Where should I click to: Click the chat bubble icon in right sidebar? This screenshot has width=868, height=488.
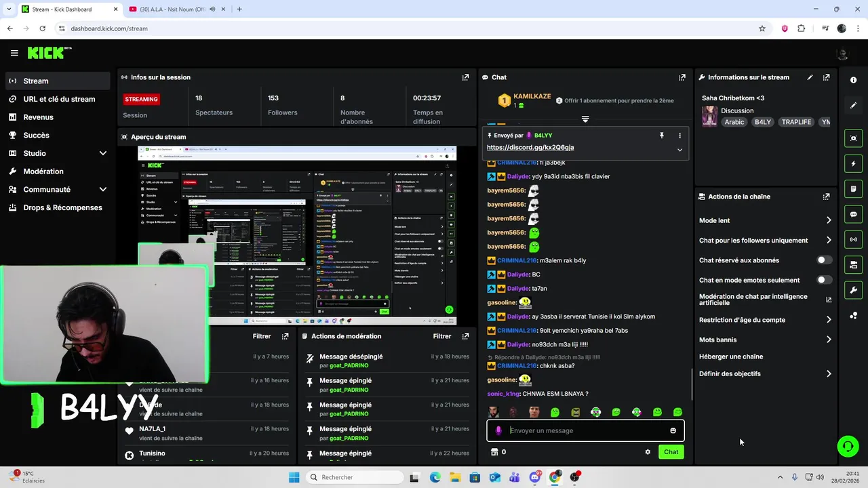[853, 214]
